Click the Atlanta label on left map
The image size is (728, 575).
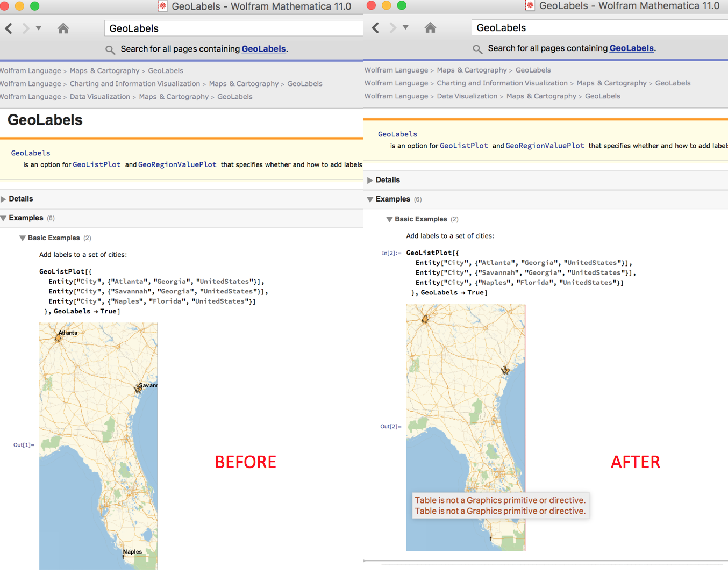68,333
